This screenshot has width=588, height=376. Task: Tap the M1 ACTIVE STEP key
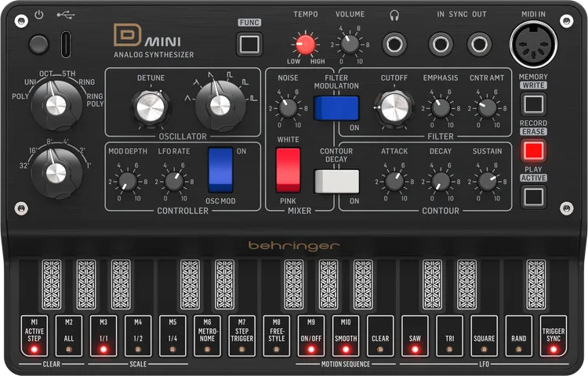(34, 336)
